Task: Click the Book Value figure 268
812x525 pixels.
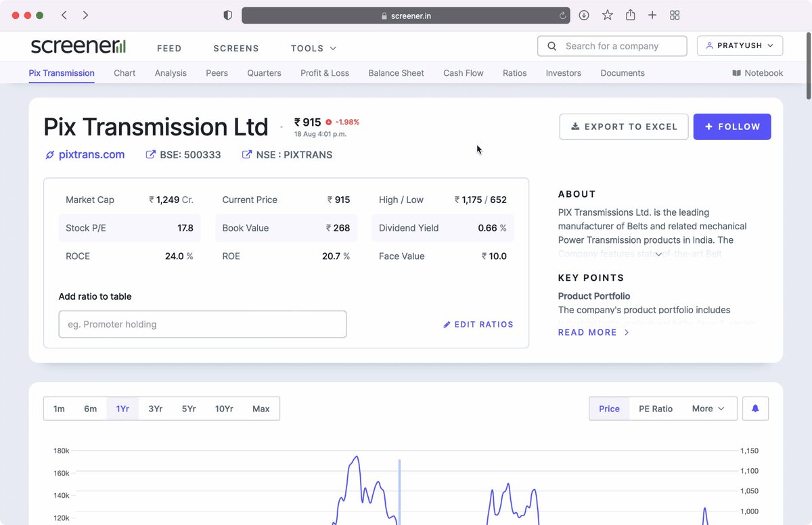Action: [x=338, y=228]
